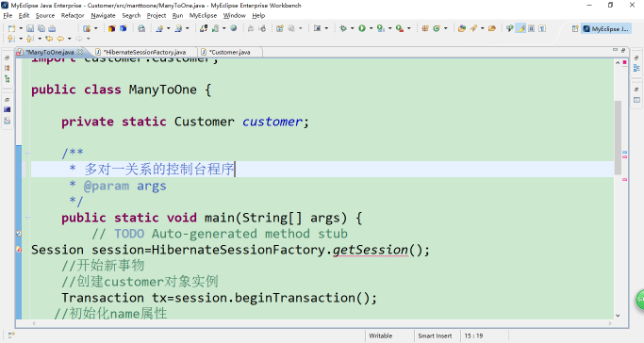The image size is (644, 343).
Task: Click the green New Java Class icon
Action: coord(437,28)
